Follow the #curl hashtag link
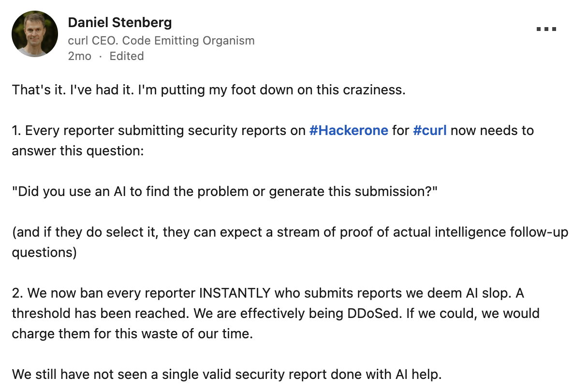The image size is (588, 392). coord(430,131)
